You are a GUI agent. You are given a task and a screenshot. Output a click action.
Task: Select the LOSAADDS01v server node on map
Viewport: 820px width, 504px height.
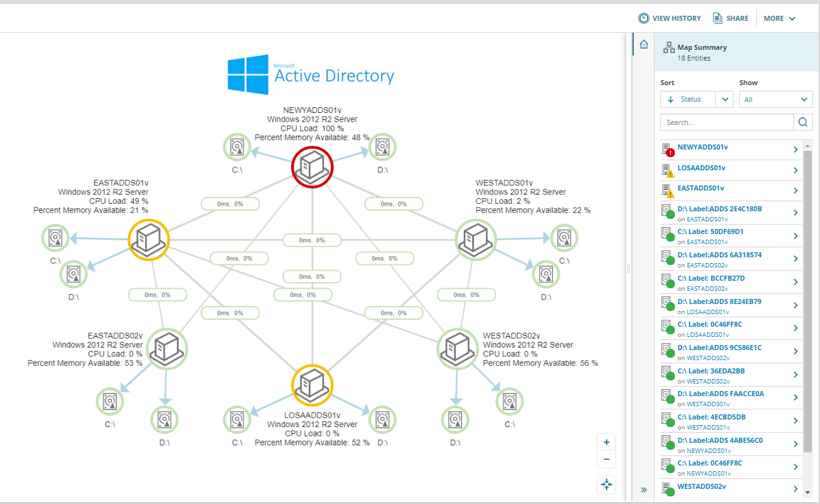(312, 385)
